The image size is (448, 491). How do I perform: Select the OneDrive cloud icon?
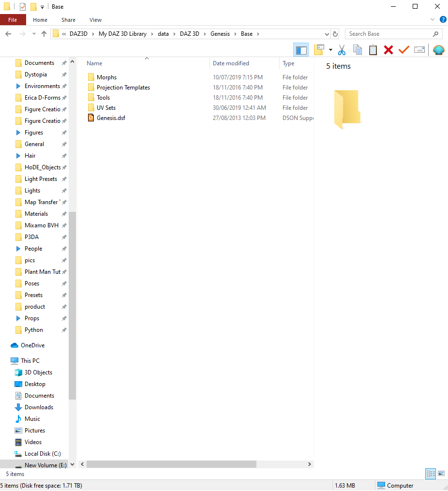15,345
